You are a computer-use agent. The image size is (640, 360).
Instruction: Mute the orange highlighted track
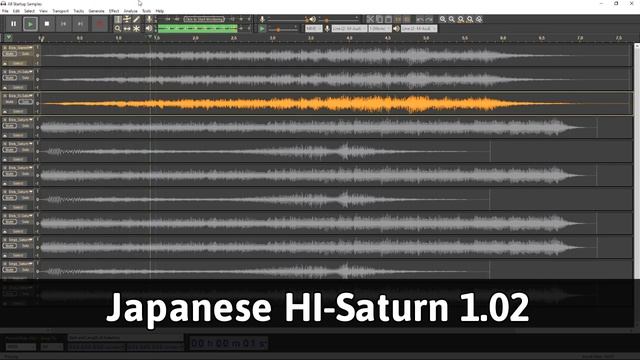pyautogui.click(x=10, y=102)
